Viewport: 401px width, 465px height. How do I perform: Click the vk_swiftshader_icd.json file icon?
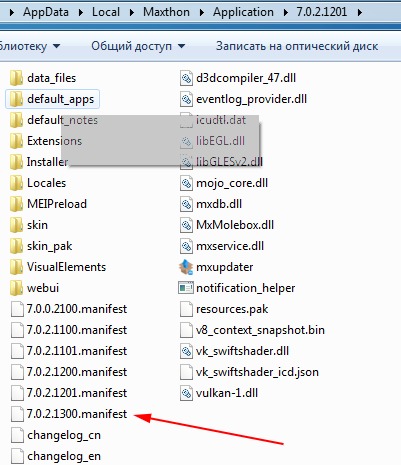(186, 372)
